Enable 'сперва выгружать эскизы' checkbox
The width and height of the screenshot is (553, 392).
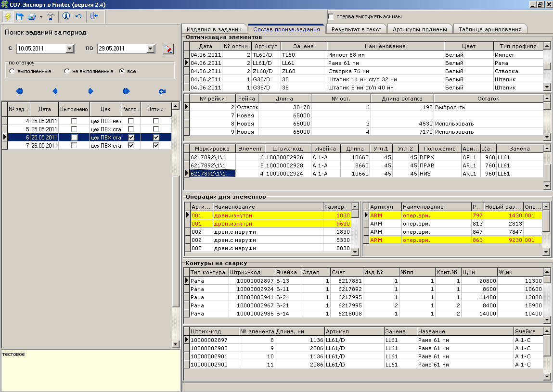click(331, 17)
